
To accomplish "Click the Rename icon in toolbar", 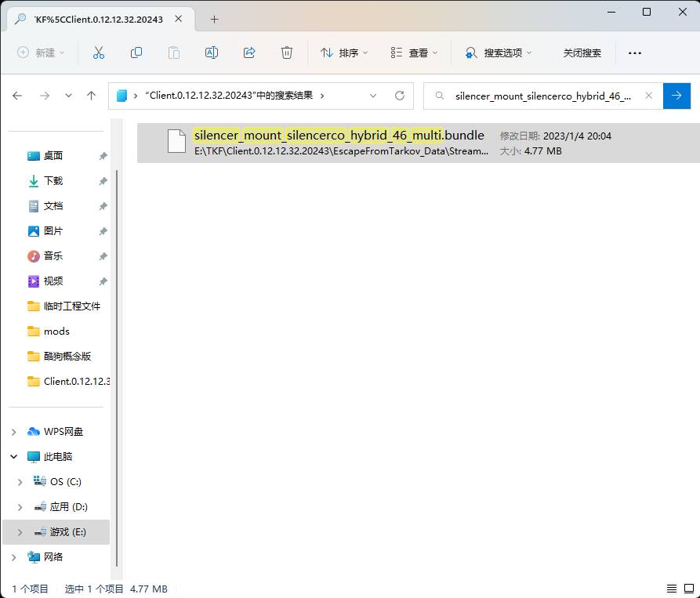I will 212,53.
